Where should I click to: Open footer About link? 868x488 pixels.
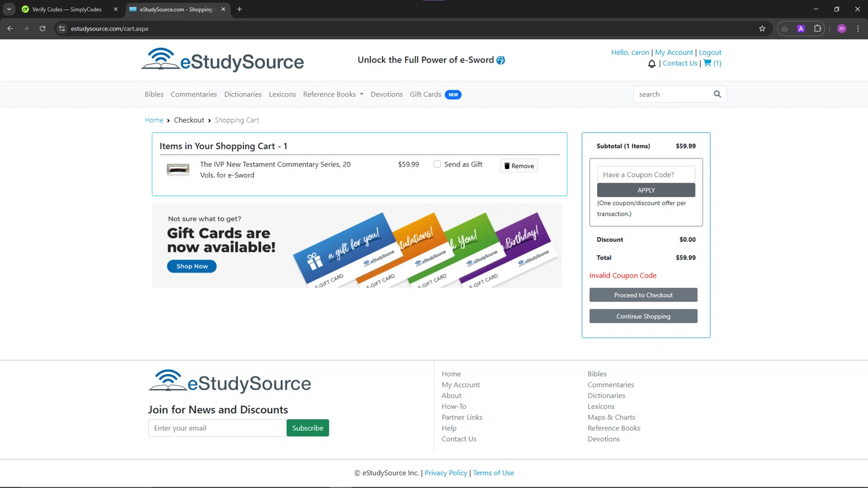pyautogui.click(x=451, y=396)
